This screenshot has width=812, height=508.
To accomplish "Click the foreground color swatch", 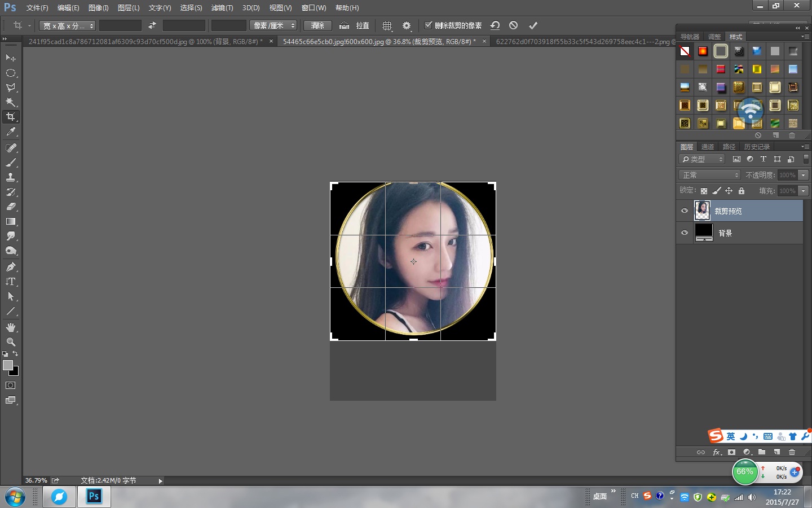I will click(8, 365).
